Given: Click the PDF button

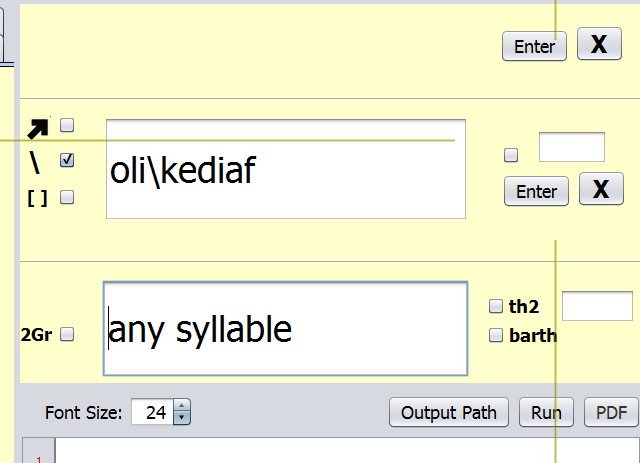Looking at the screenshot, I should [611, 412].
